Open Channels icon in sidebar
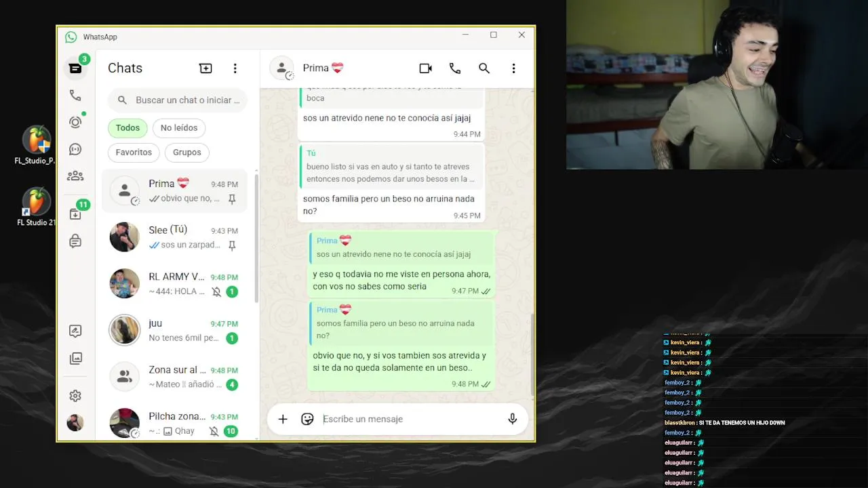868x488 pixels. click(75, 149)
